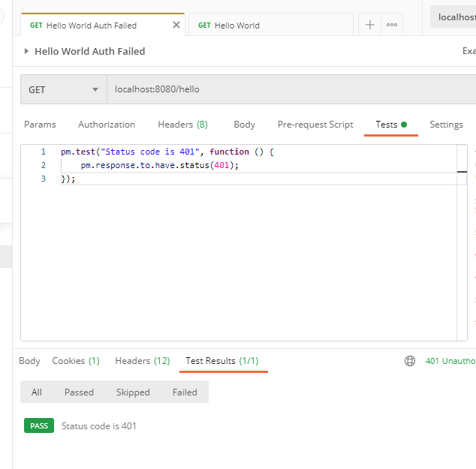The image size is (476, 469).
Task: Open the Settings tab
Action: [446, 125]
